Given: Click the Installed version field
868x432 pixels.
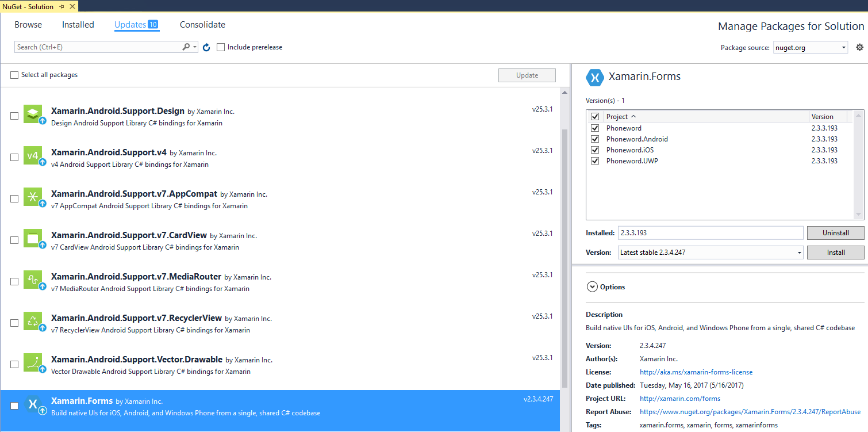Looking at the screenshot, I should tap(710, 233).
